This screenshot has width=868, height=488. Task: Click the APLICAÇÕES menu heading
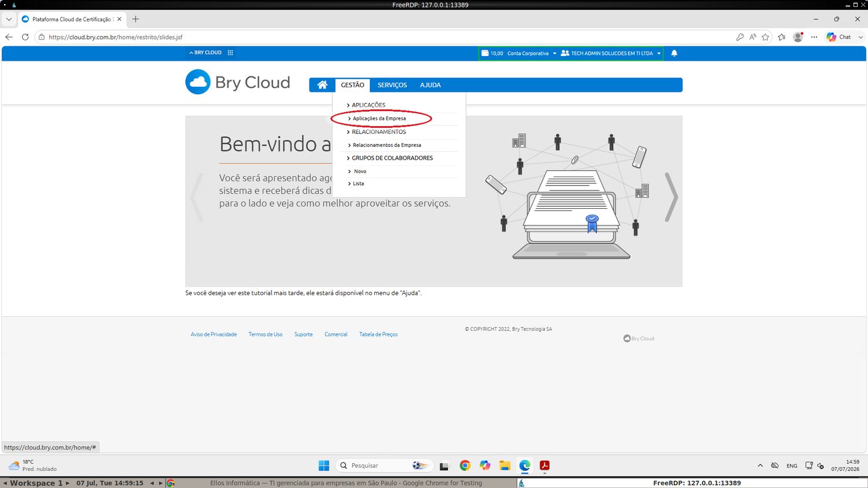tap(368, 105)
